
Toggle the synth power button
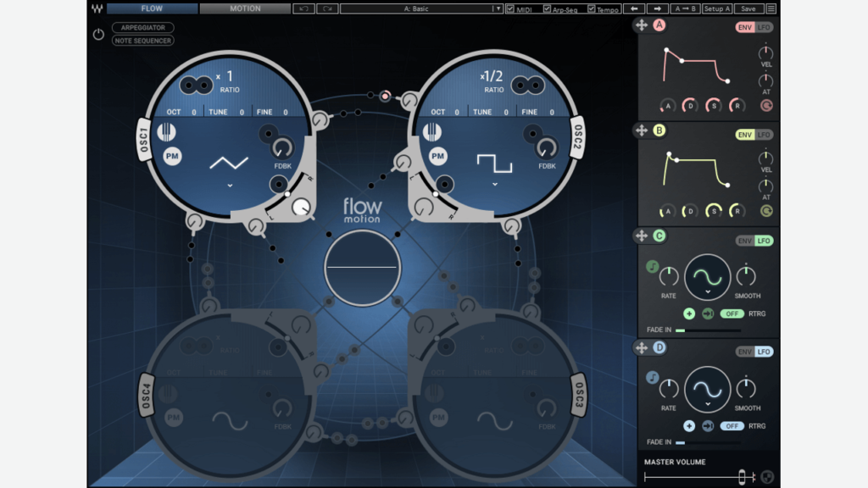98,34
